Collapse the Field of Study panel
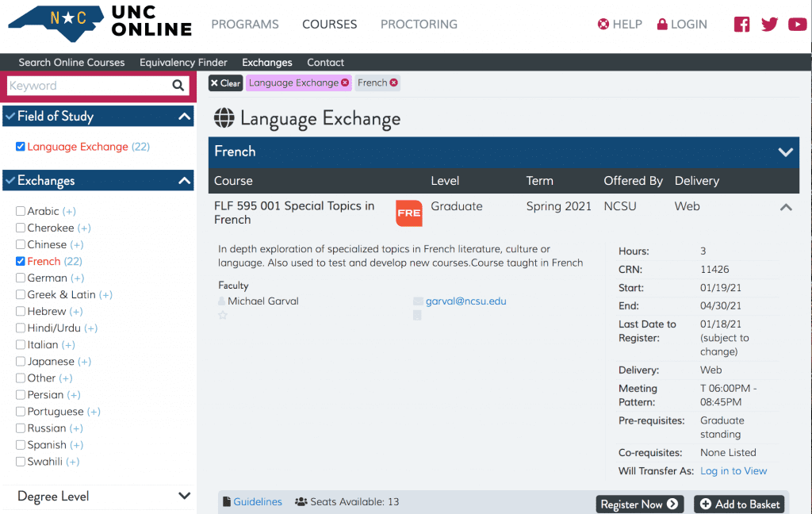Viewport: 812px width, 514px height. pyautogui.click(x=184, y=116)
